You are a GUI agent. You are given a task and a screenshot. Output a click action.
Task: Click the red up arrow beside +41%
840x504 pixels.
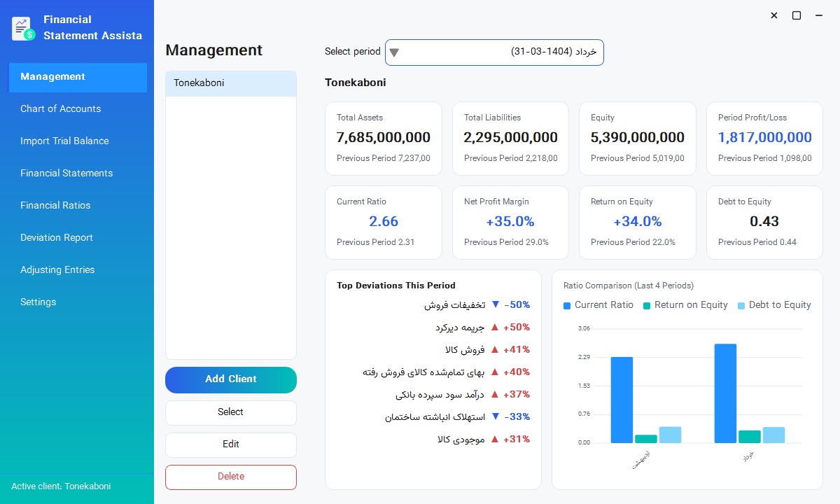pos(494,349)
